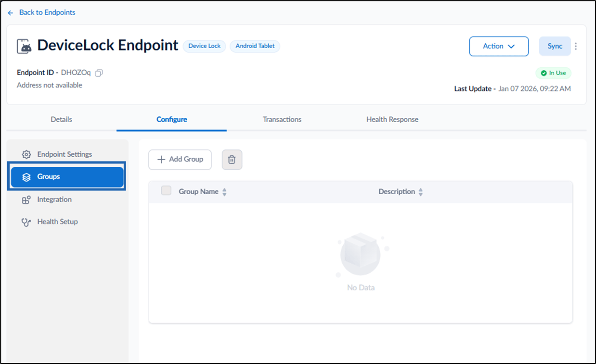Click 'Address not available' text
Image resolution: width=596 pixels, height=364 pixels.
click(x=50, y=85)
